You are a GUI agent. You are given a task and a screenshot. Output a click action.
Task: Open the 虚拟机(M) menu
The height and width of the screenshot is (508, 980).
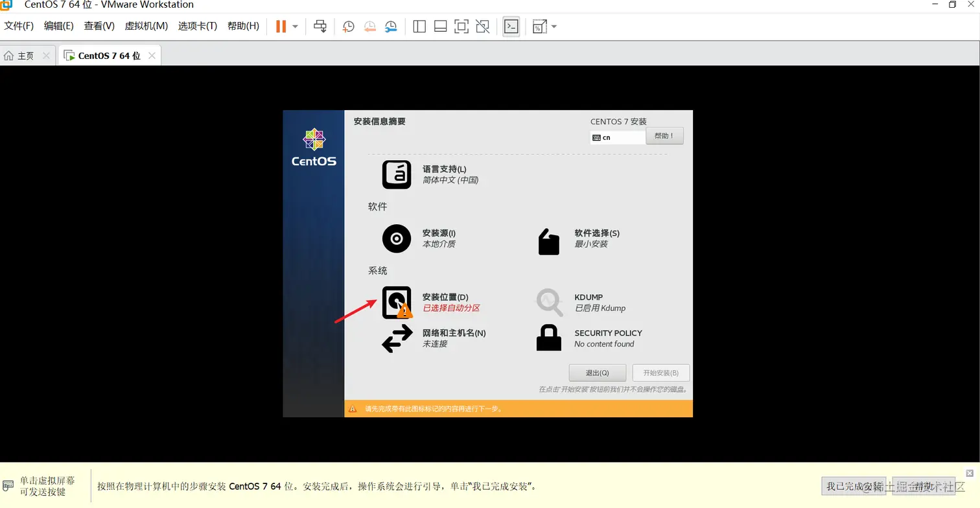146,26
